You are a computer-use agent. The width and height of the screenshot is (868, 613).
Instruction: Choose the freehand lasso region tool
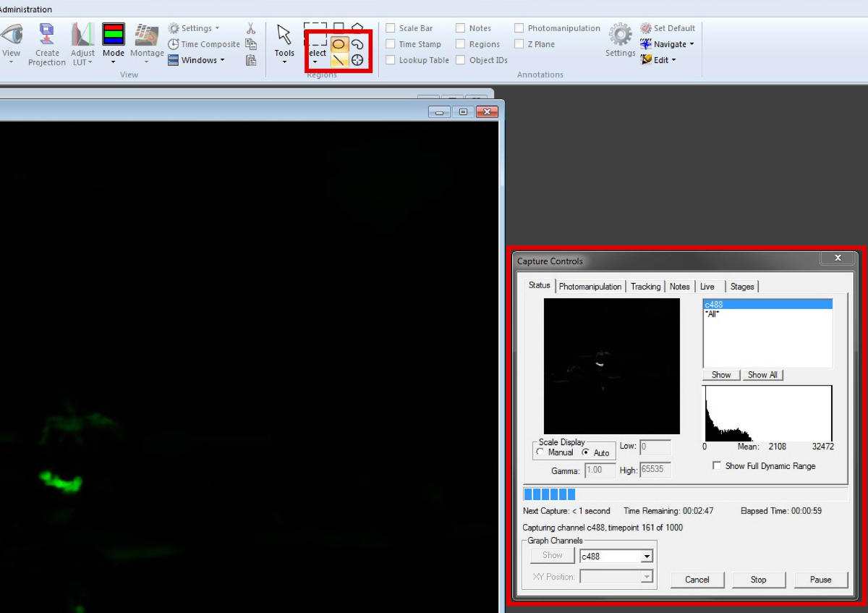357,44
